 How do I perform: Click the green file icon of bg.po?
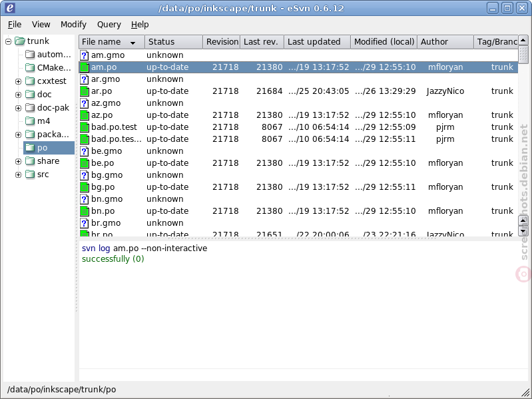click(x=84, y=187)
